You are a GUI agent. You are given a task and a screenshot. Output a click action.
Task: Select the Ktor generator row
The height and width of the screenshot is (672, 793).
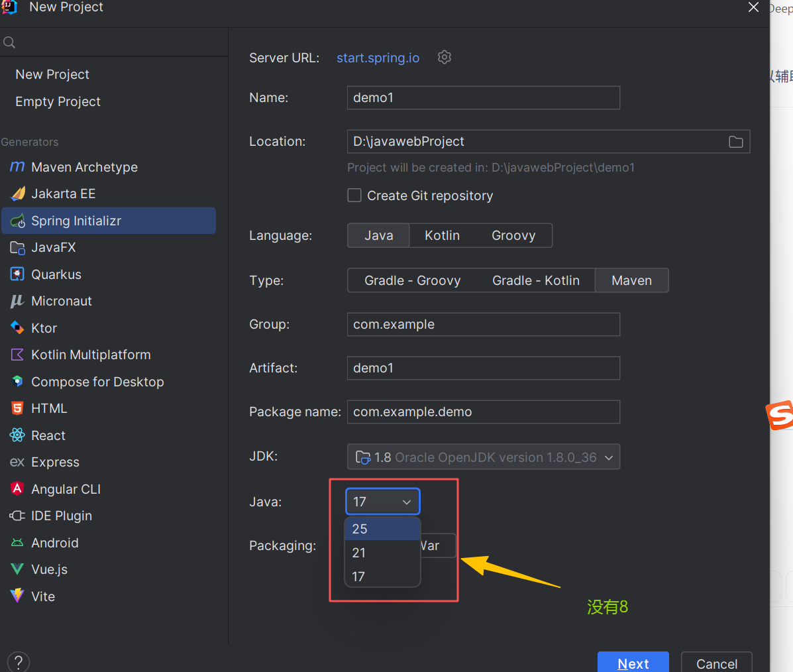109,328
